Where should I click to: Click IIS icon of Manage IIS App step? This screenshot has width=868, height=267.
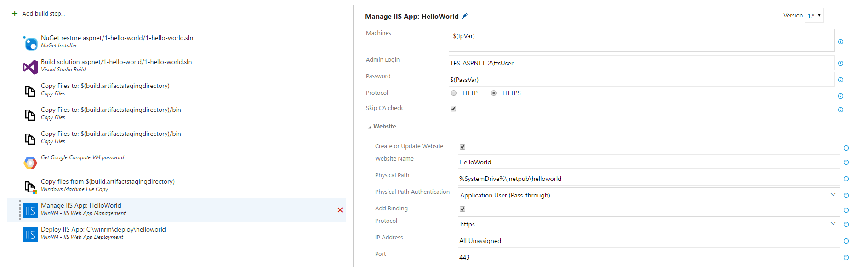click(x=30, y=211)
